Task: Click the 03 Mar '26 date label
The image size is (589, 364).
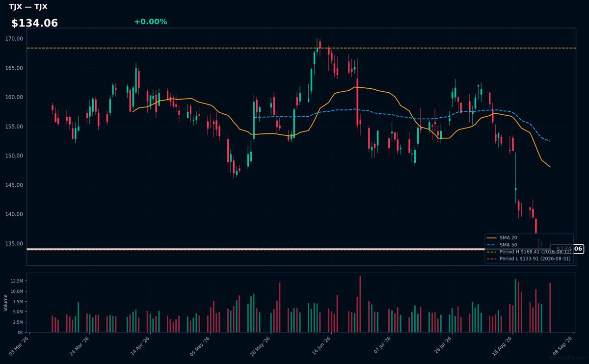Action: 20,346
